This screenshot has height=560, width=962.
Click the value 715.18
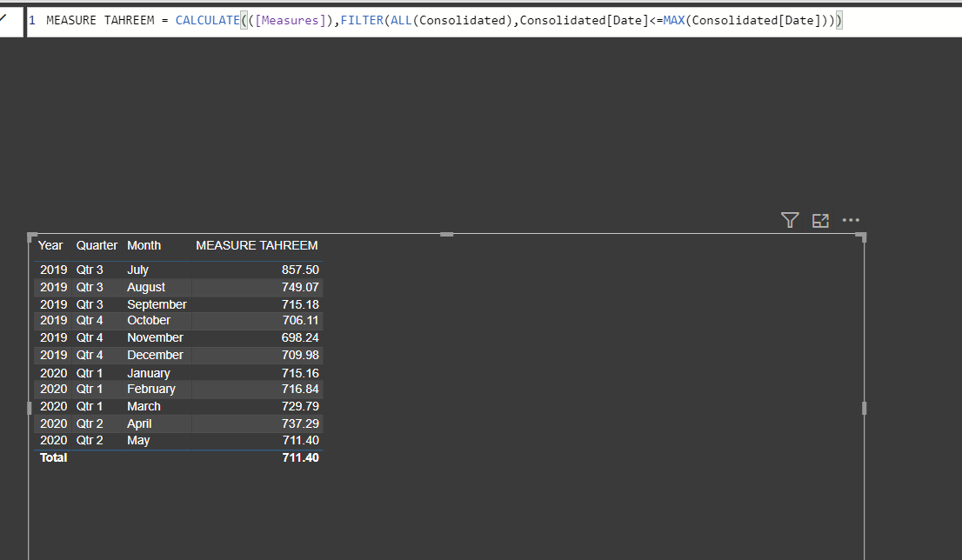[x=300, y=304]
